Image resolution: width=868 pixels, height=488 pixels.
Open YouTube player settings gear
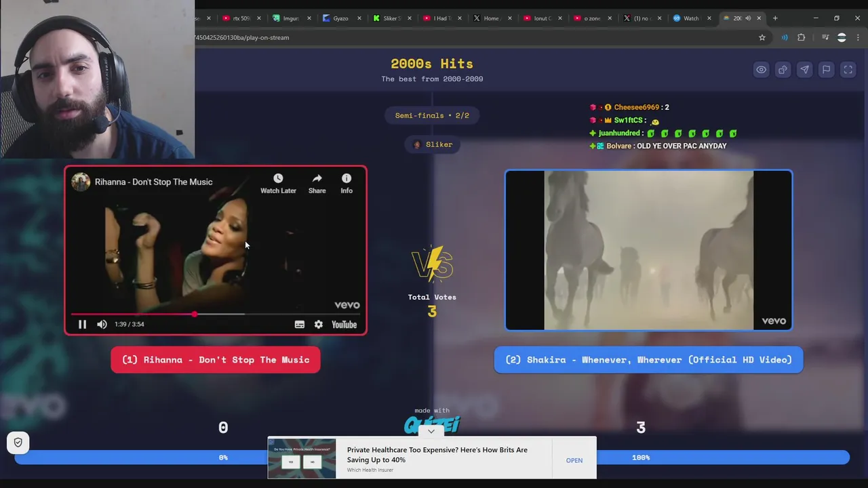pyautogui.click(x=319, y=325)
